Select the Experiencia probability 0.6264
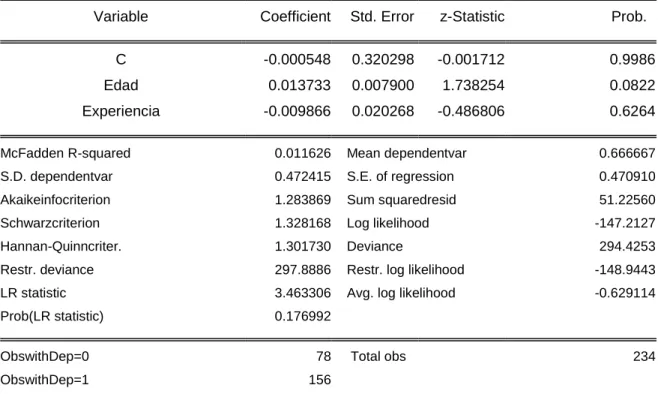 pos(632,111)
